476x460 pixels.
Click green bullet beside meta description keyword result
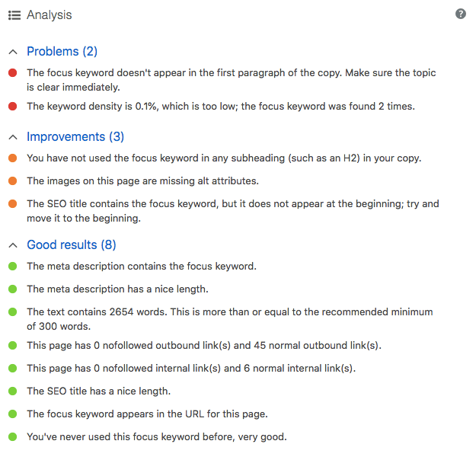pyautogui.click(x=12, y=267)
